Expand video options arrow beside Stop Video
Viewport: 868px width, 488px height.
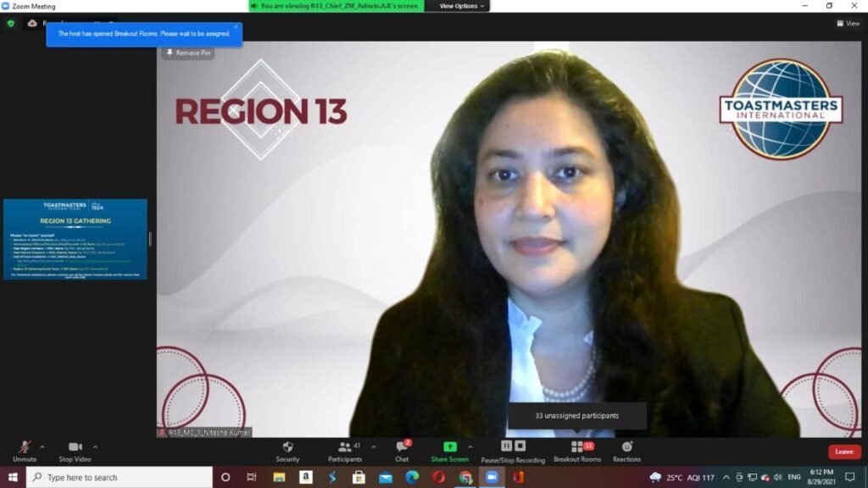tap(95, 446)
